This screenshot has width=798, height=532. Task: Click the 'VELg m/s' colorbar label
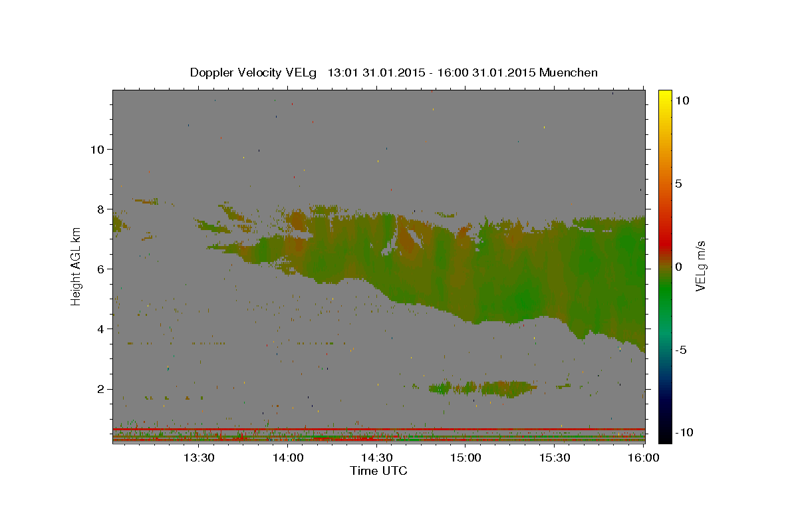(700, 267)
